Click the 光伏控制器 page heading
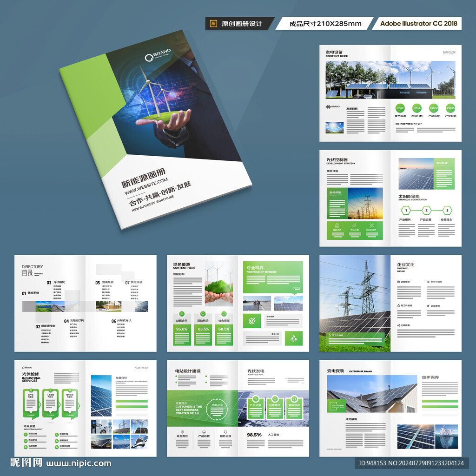Viewport: 476px width, 476px height. (337, 159)
